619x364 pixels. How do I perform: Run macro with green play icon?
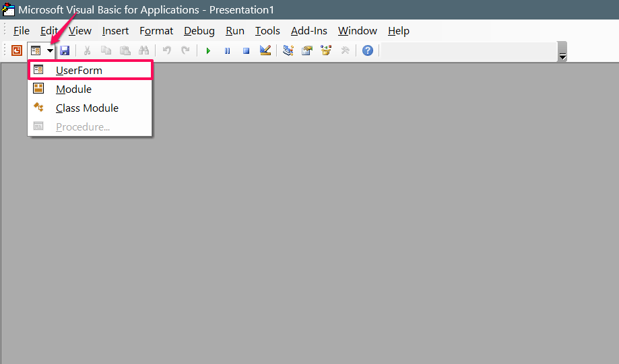click(208, 50)
